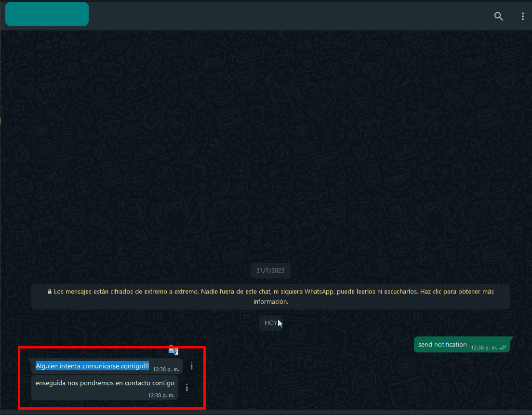This screenshot has width=532, height=415.
Task: Click double check marks on sent message
Action: pyautogui.click(x=503, y=347)
